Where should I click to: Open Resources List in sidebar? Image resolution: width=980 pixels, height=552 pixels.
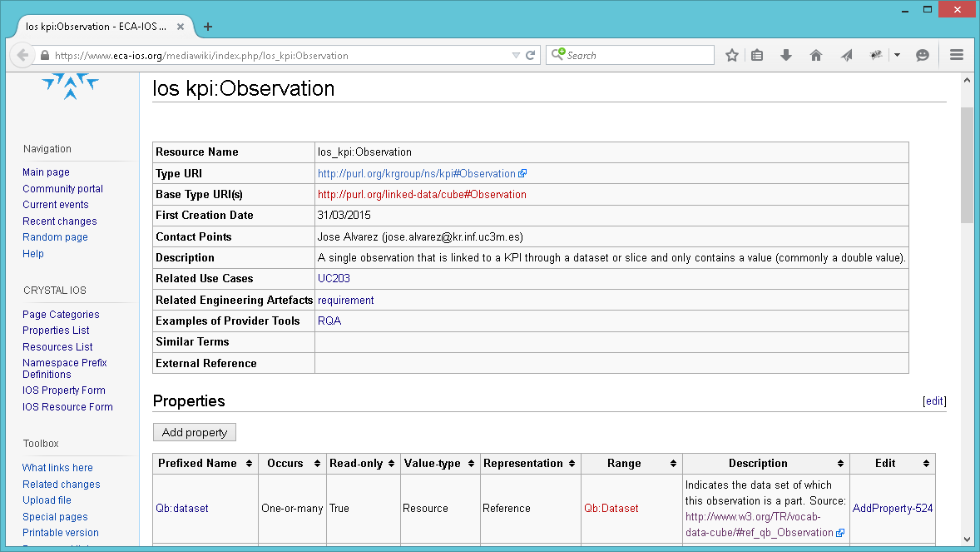57,346
